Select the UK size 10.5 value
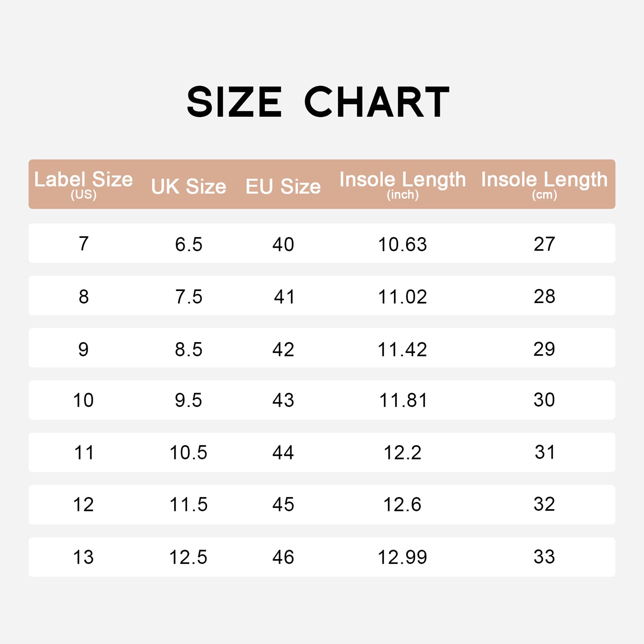The image size is (644, 644). (188, 453)
